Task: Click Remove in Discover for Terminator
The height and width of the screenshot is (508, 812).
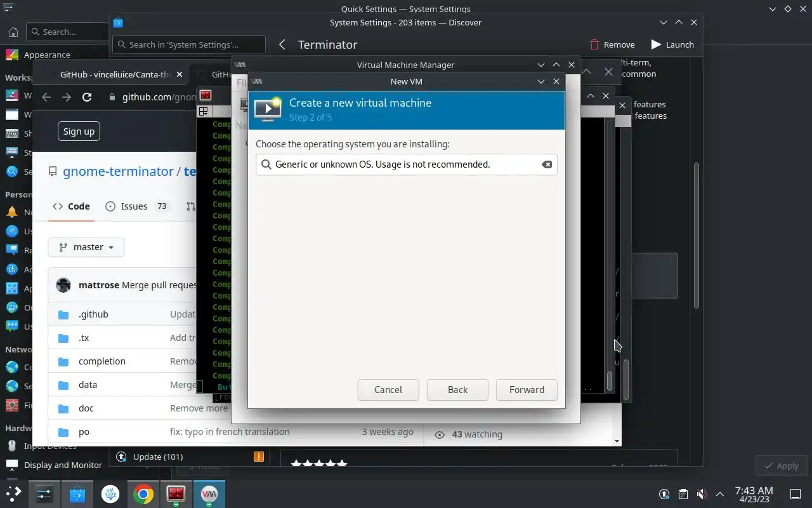Action: tap(612, 44)
